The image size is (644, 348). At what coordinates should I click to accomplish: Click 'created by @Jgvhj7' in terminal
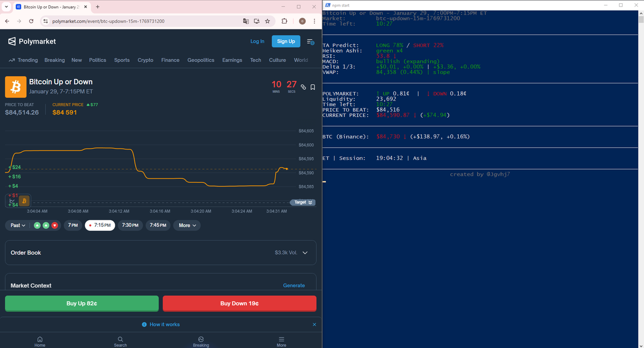[480, 174]
